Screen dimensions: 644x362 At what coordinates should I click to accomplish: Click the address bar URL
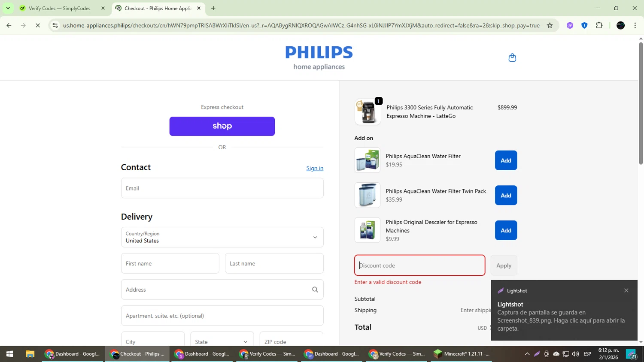301,25
